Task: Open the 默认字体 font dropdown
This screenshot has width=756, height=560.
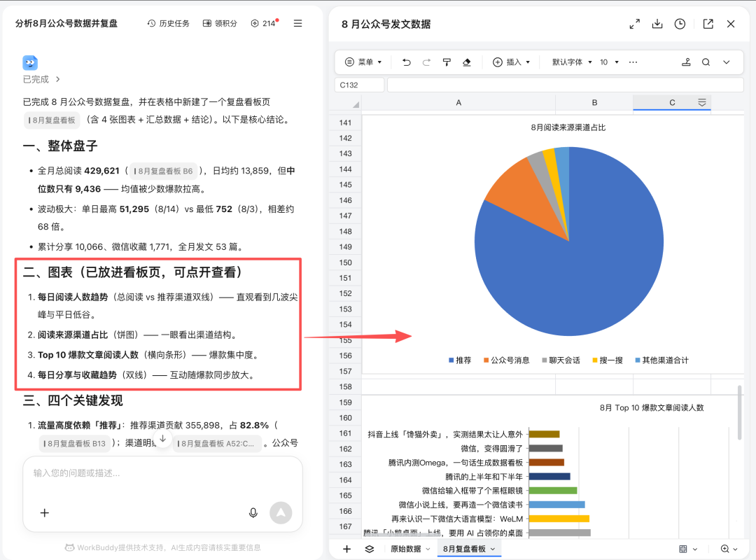Action: pyautogui.click(x=572, y=62)
